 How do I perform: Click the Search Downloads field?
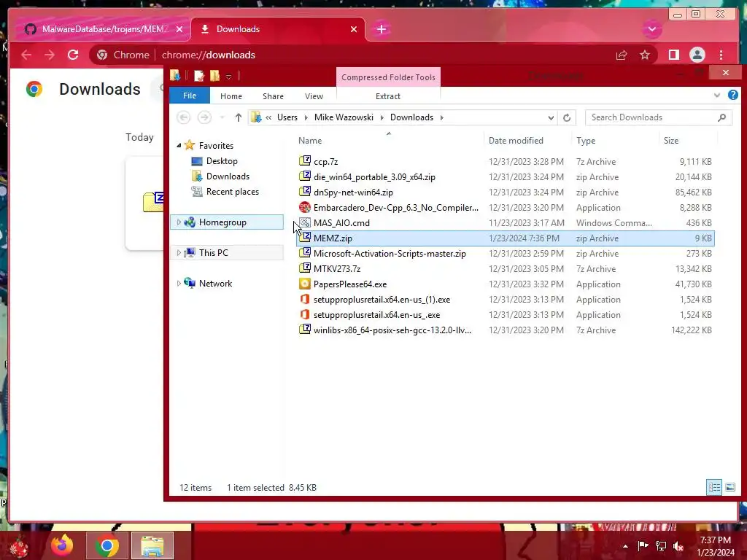[659, 117]
